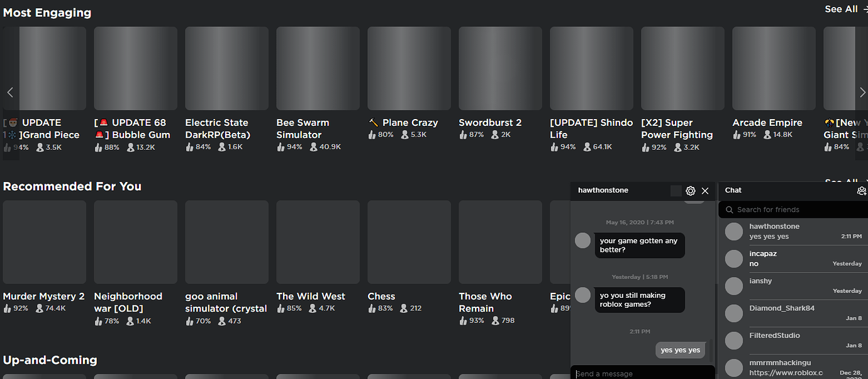
Task: Open See All for Most Engaging
Action: click(846, 9)
